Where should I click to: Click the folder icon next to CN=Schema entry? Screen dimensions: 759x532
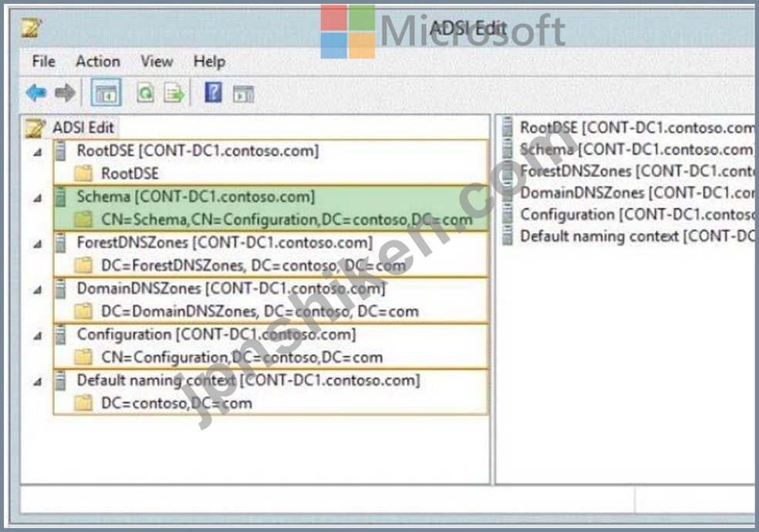pos(83,220)
